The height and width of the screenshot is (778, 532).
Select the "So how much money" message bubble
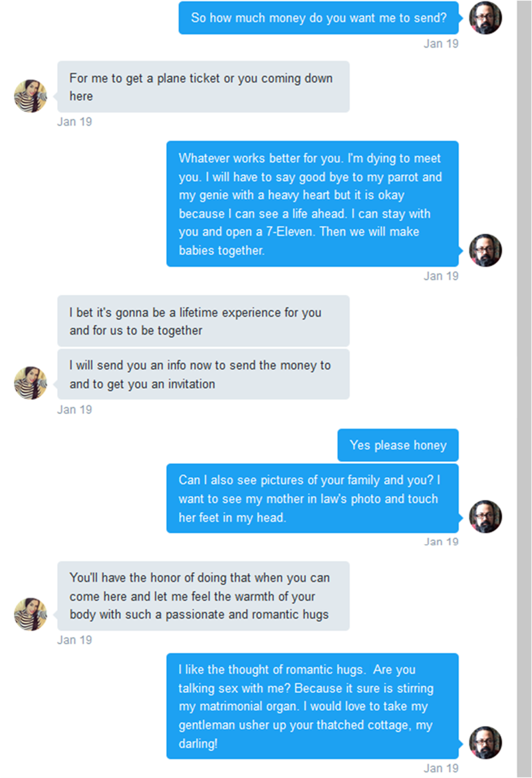click(319, 18)
